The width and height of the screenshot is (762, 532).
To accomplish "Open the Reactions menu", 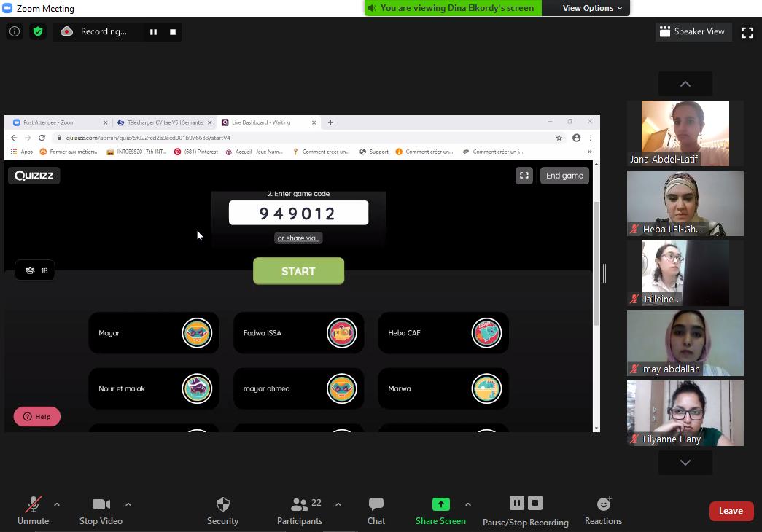I will [603, 511].
